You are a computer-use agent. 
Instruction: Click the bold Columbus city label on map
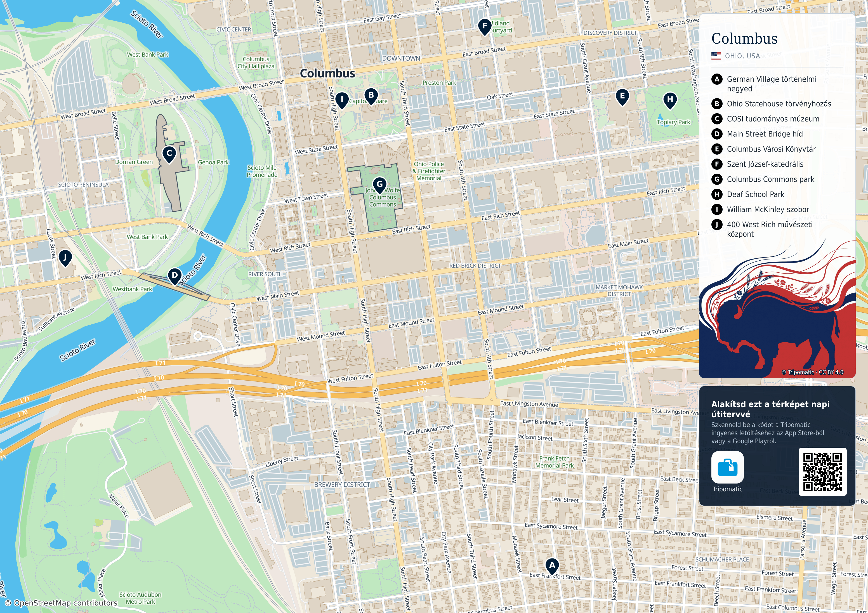pyautogui.click(x=327, y=73)
